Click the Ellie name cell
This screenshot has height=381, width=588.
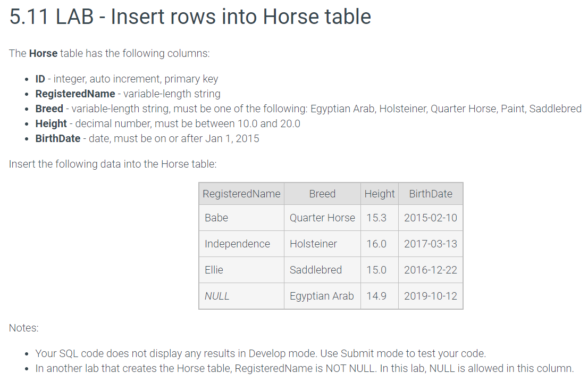point(241,270)
